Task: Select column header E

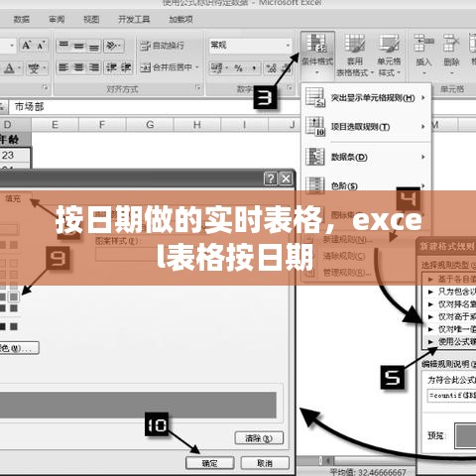Action: [56, 125]
